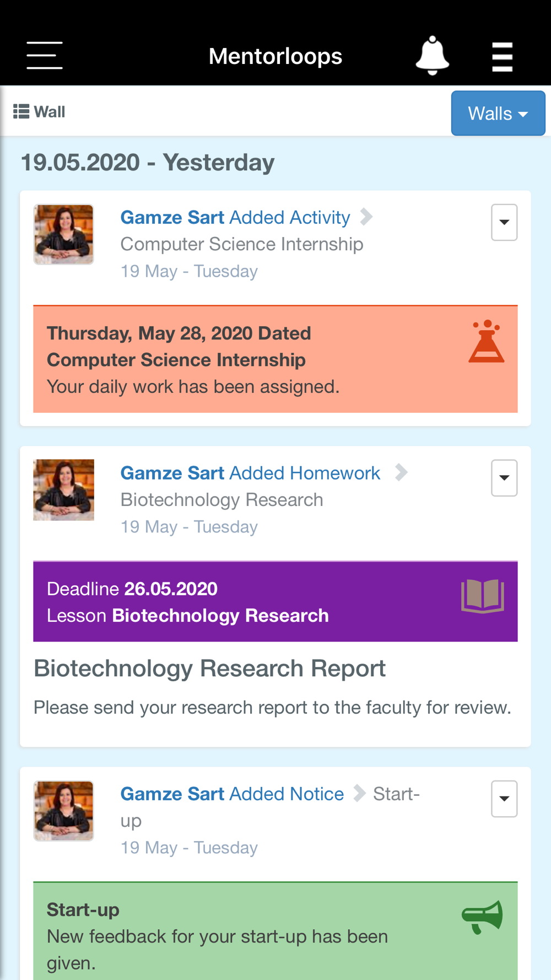Select the Wall tab label
This screenshot has width=551, height=980.
pos(50,112)
